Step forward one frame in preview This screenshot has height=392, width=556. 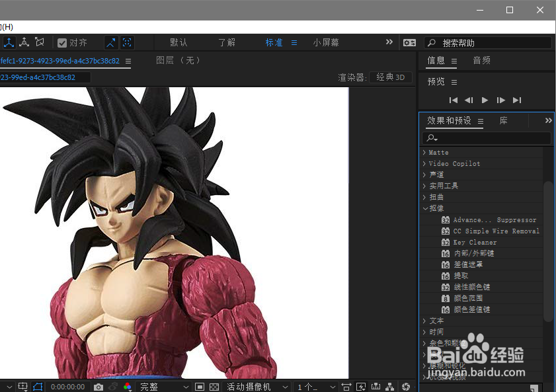(500, 100)
